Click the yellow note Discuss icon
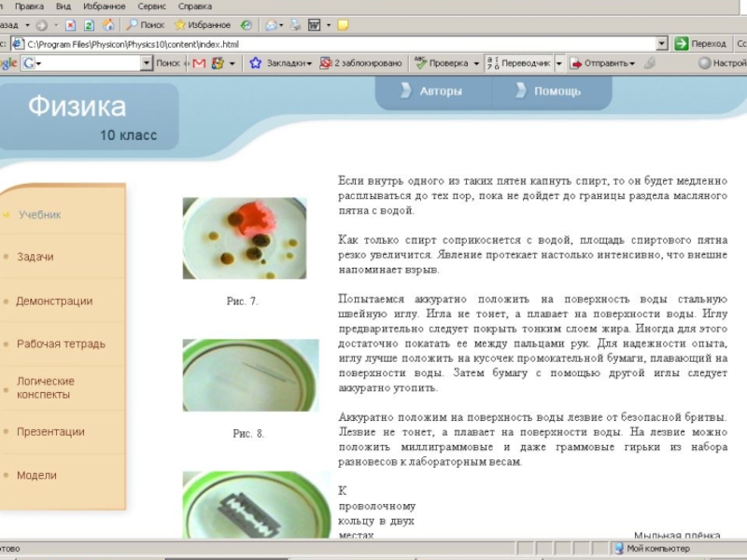The width and height of the screenshot is (747, 560). click(343, 25)
